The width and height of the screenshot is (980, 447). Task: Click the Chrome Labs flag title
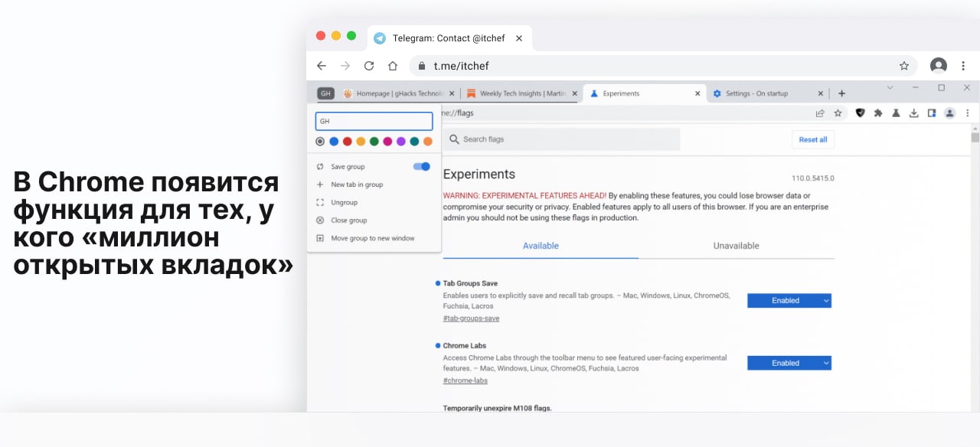pyautogui.click(x=465, y=345)
